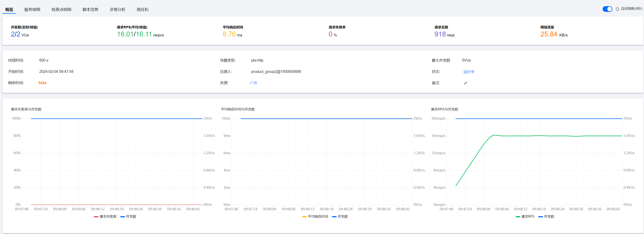Select the 概览 tab

[9, 9]
